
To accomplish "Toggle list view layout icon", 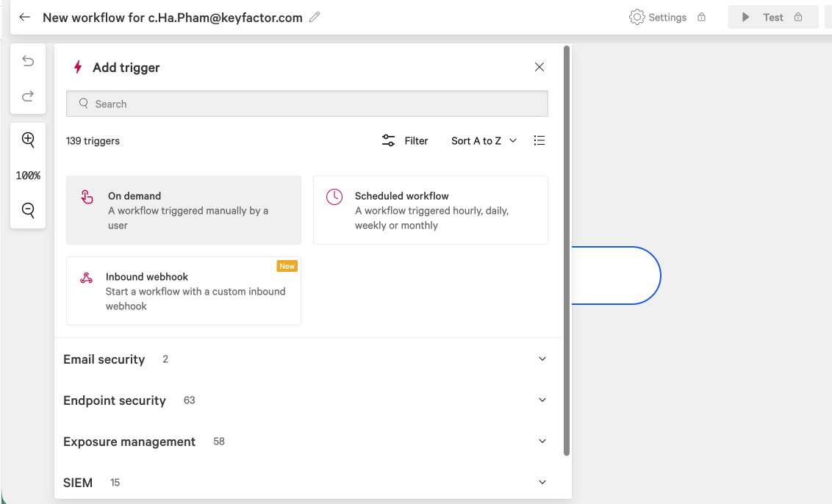I will (x=539, y=140).
